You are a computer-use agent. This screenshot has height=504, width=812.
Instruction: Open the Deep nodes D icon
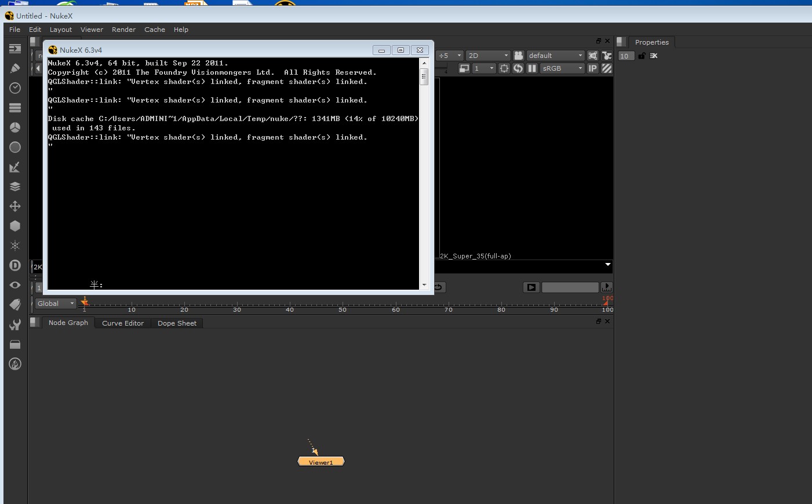tap(15, 265)
